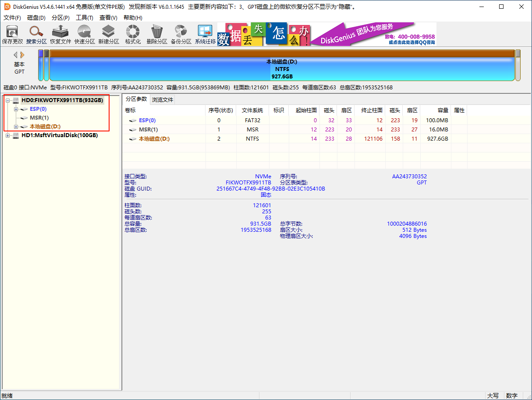Go to the next disk with the right arrow

click(22, 55)
